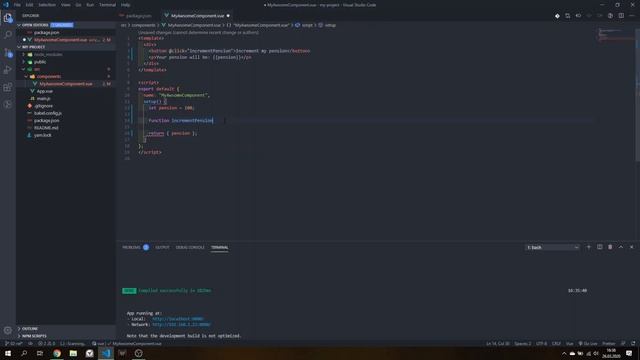Open the Windows notification center

click(629, 353)
